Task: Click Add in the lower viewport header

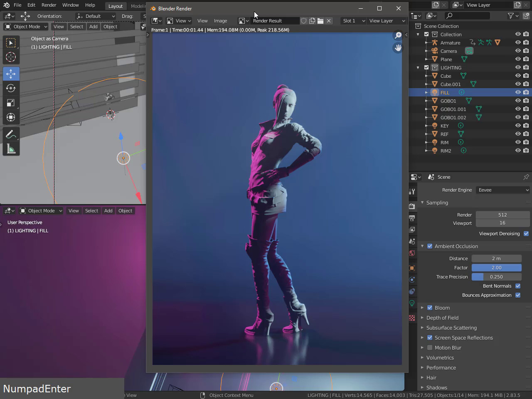Action: [108, 211]
